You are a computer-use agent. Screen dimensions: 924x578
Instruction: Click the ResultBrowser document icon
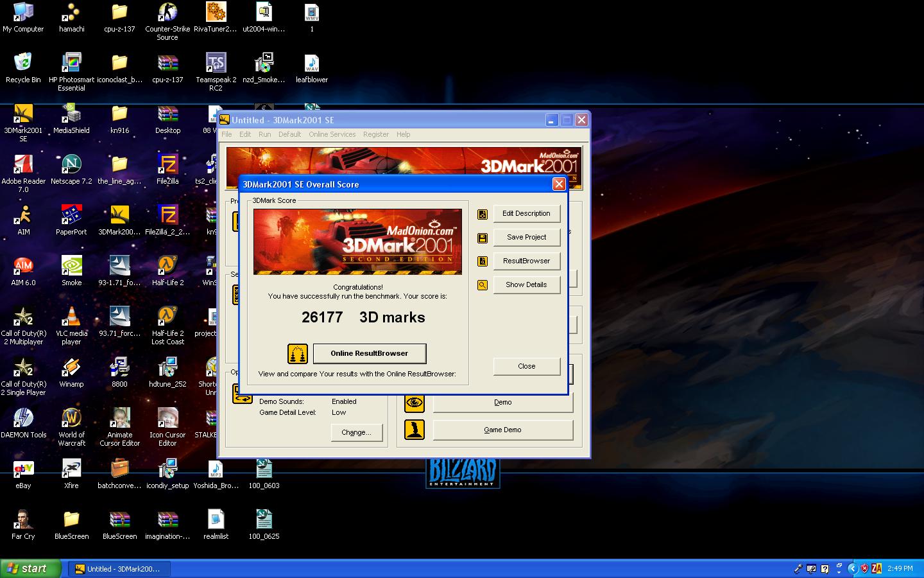click(483, 261)
